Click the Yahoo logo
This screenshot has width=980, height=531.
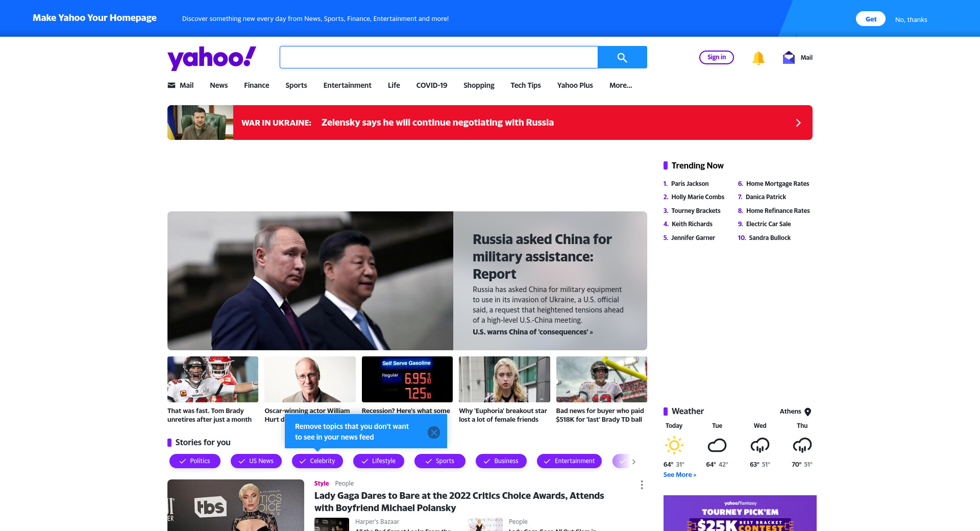[x=212, y=58]
